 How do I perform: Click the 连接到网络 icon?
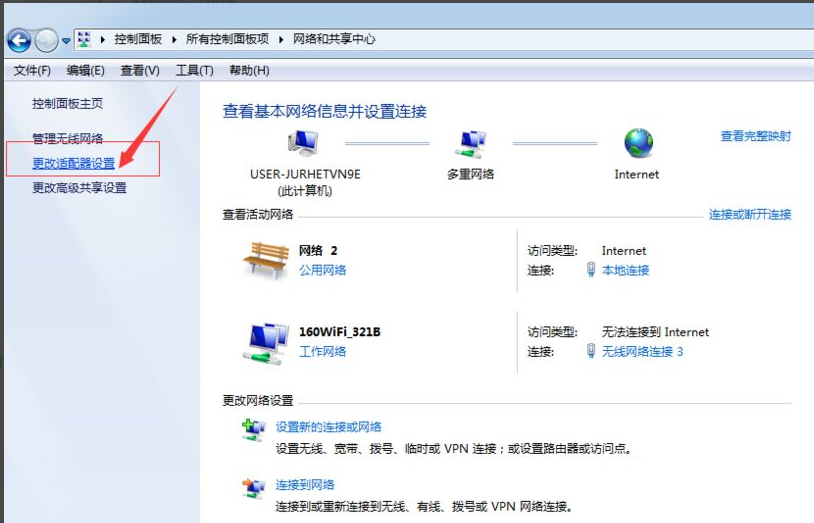[254, 489]
